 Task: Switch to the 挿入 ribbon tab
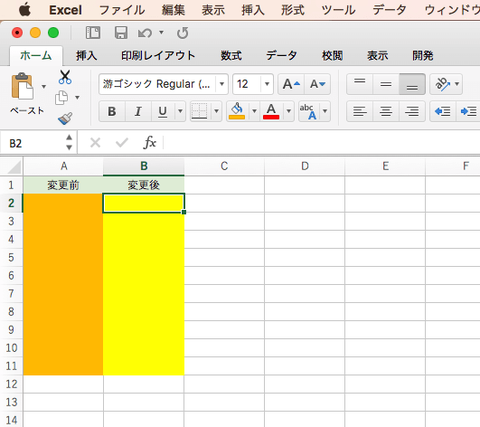point(86,55)
